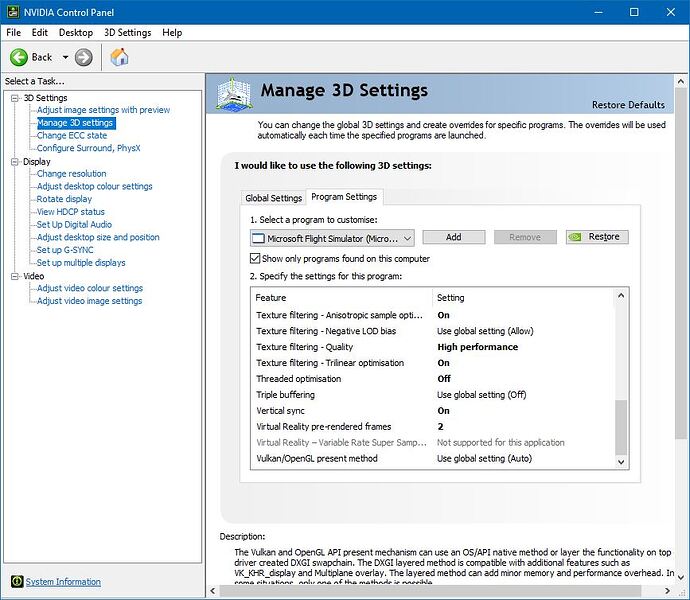The height and width of the screenshot is (600, 690).
Task: Click the Threaded optimisation feature row
Action: (298, 379)
